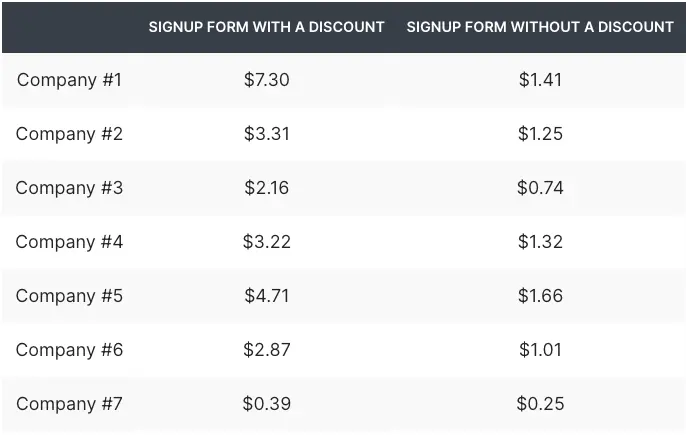Select the Company #3 row label
Screen dimensions: 686x435
pos(69,188)
